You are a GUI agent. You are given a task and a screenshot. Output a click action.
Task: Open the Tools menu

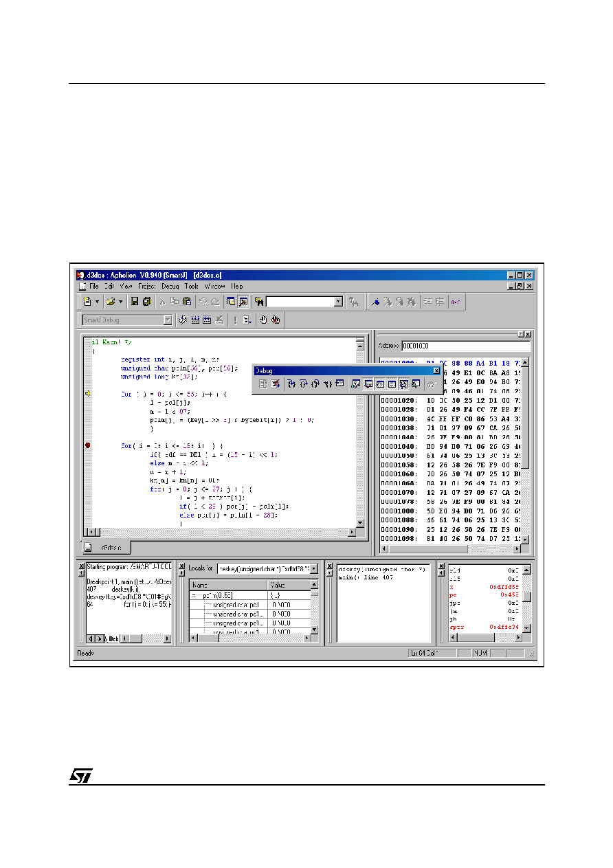[192, 286]
